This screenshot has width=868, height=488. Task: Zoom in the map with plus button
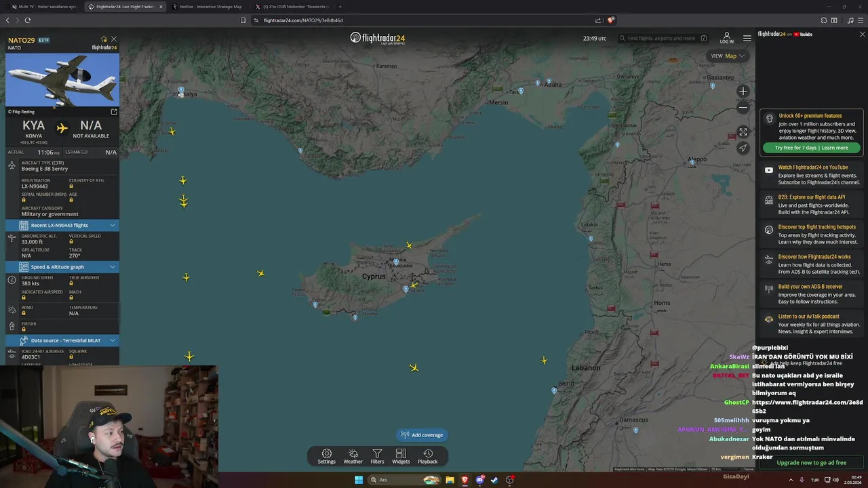pyautogui.click(x=743, y=91)
